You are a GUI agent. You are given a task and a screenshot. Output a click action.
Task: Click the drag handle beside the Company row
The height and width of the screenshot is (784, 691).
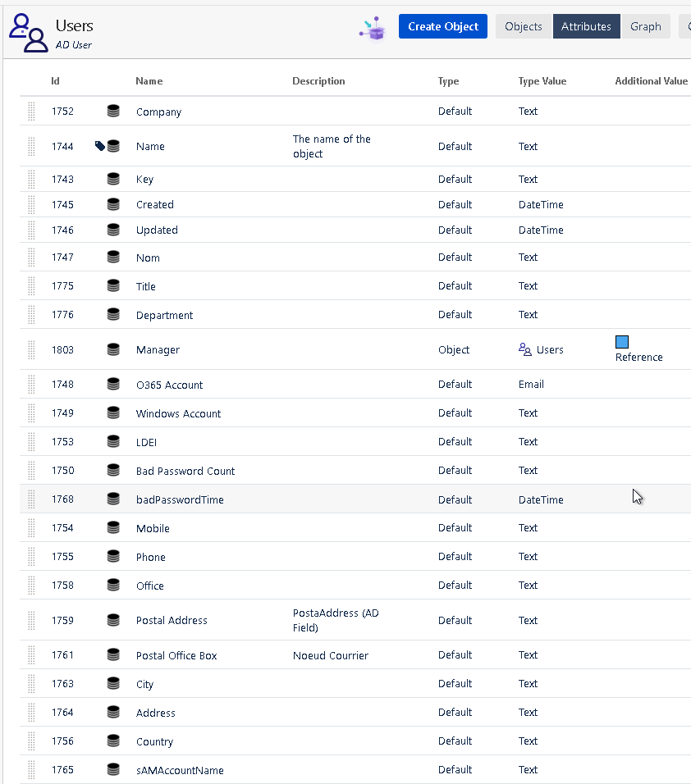point(30,110)
